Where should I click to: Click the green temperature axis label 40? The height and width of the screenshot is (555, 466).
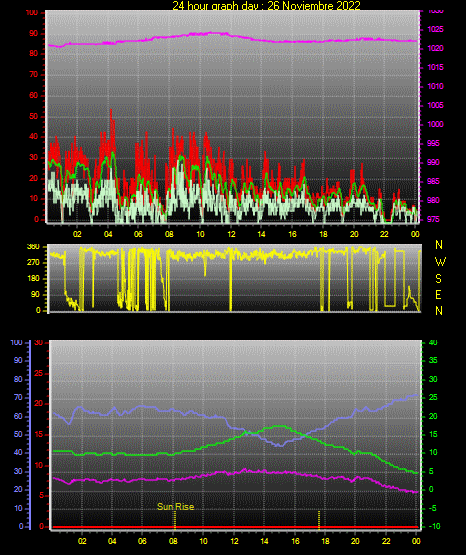433,343
